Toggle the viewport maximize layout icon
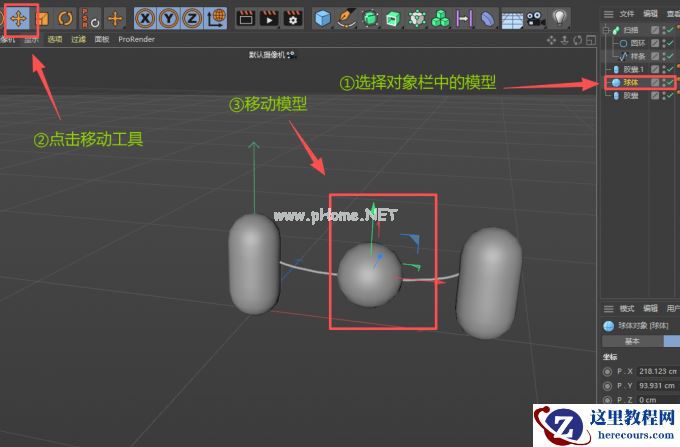This screenshot has height=447, width=680. (591, 40)
